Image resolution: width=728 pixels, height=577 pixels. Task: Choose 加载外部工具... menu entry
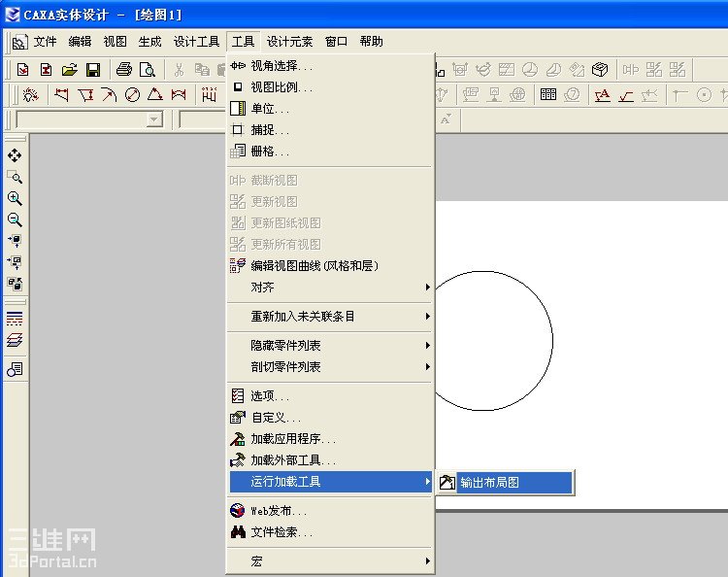(x=331, y=460)
